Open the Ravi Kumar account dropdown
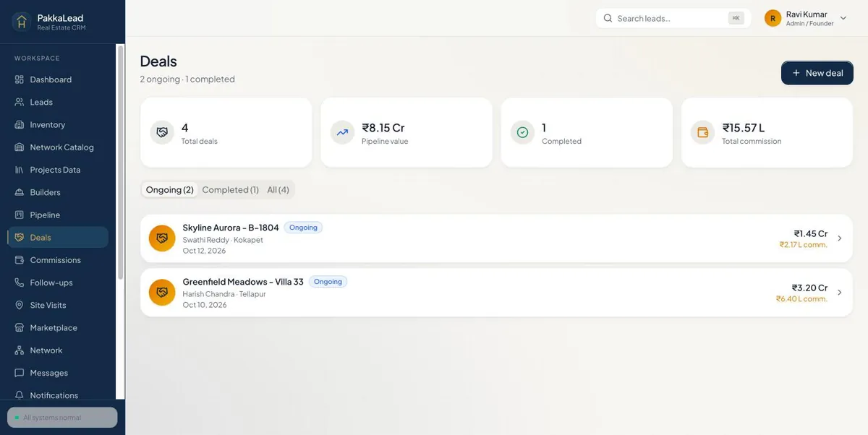 (806, 18)
